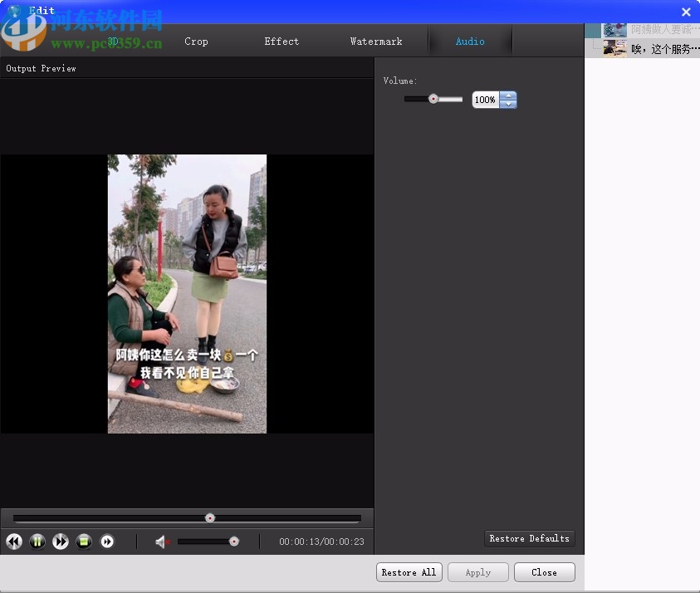The image size is (700, 593).
Task: Stop the preview playback
Action: (84, 541)
